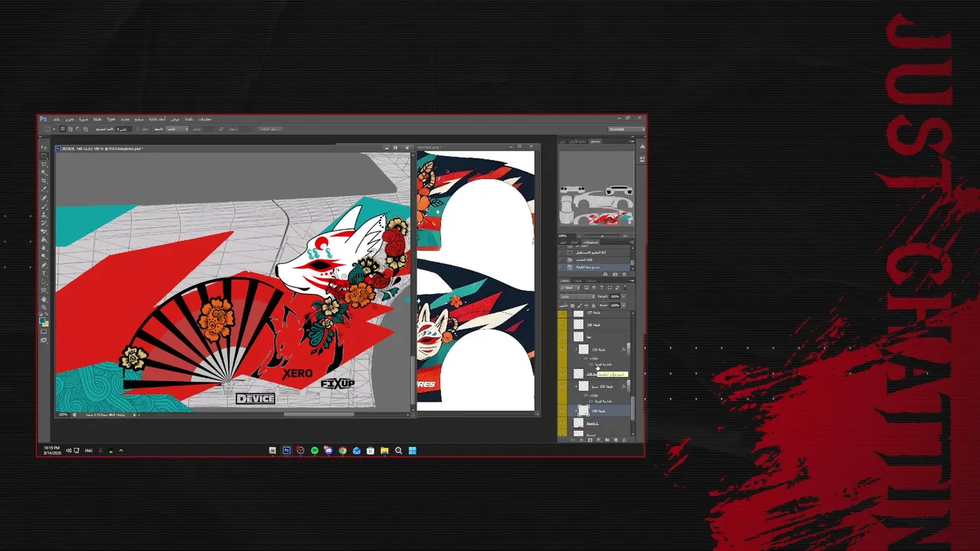Click the Windows Start button
980x551 pixels.
412,451
